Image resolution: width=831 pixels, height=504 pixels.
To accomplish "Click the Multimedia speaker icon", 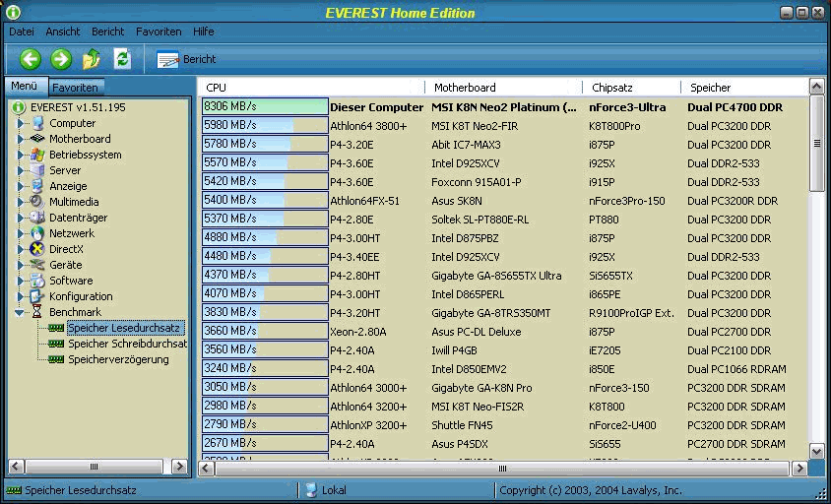I will click(x=37, y=202).
